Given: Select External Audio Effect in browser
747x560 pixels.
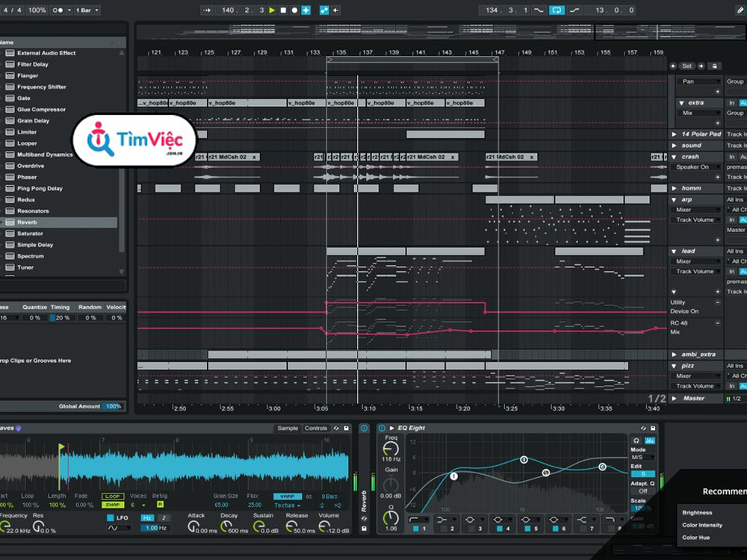Looking at the screenshot, I should click(46, 53).
